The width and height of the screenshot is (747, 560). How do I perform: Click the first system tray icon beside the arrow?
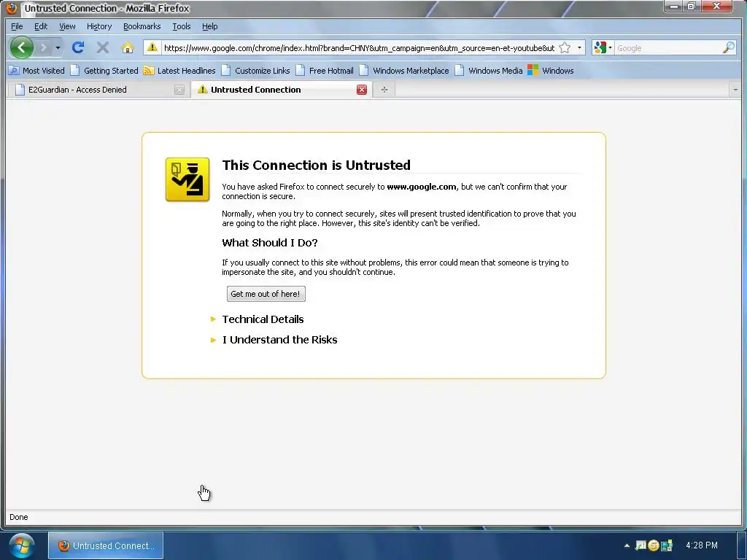pyautogui.click(x=640, y=545)
